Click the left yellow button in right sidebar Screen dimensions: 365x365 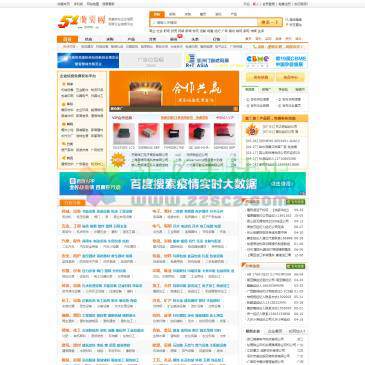click(261, 77)
